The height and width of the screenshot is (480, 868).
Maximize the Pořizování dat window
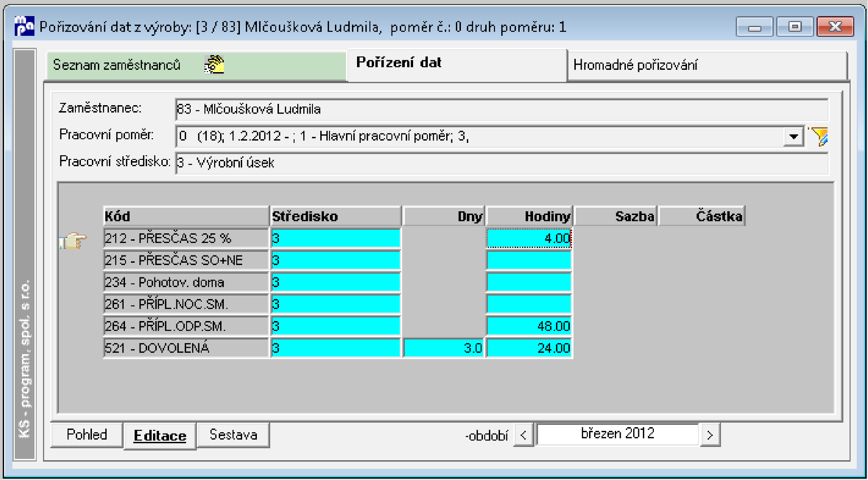[795, 27]
